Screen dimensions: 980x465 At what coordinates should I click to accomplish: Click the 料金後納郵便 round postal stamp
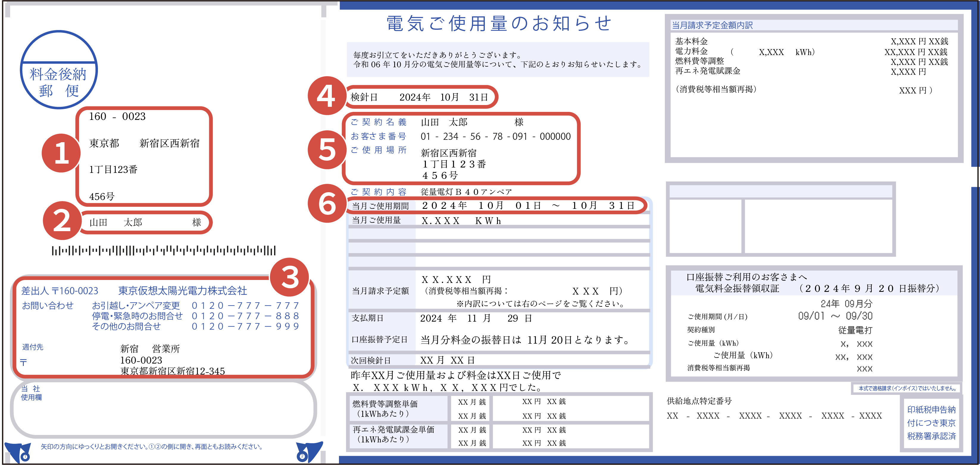point(59,70)
